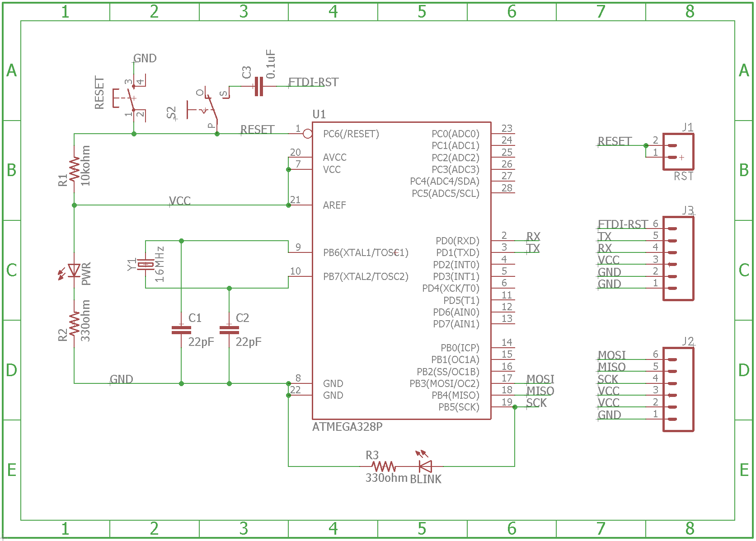Image resolution: width=756 pixels, height=541 pixels.
Task: Click the MOSI label on connector J2
Action: coord(612,355)
